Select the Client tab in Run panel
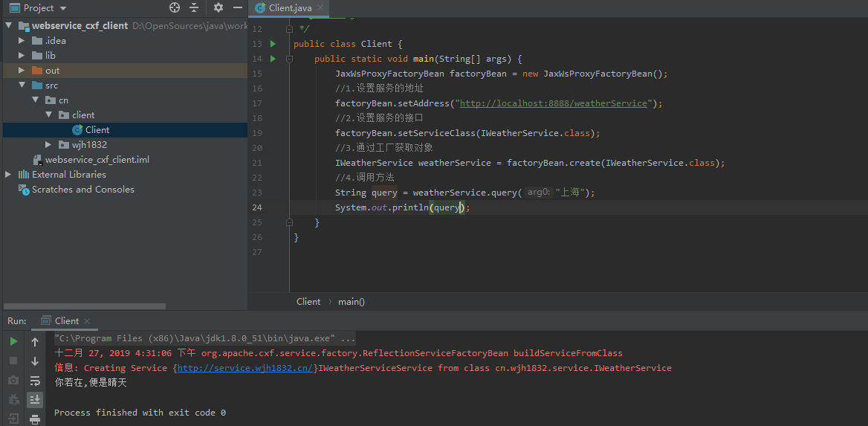 66,321
